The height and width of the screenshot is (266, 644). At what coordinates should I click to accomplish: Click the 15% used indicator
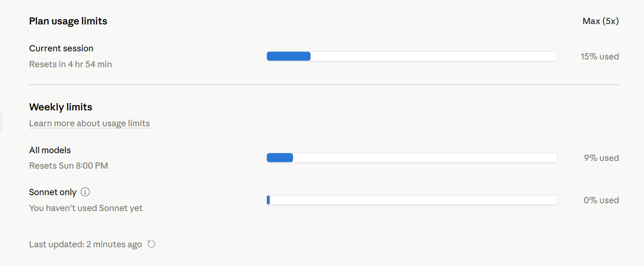coord(600,57)
